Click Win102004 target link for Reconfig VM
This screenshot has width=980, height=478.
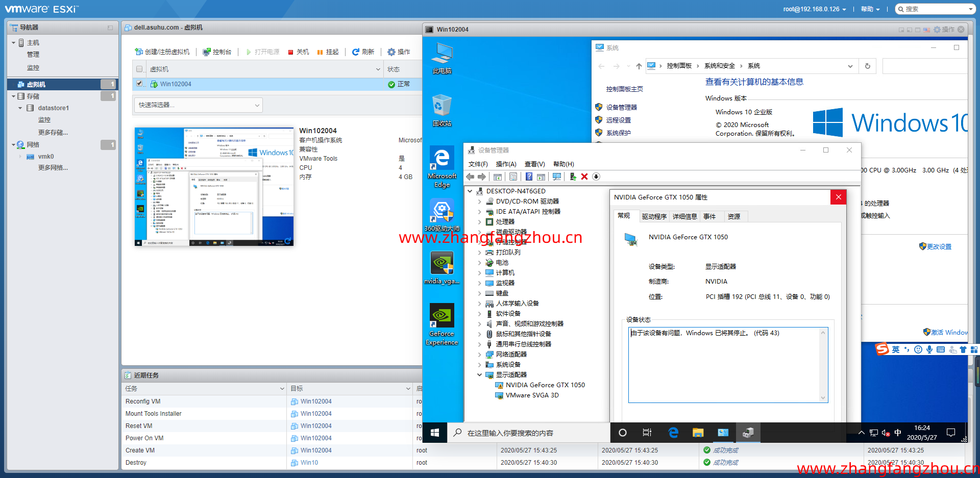(316, 401)
